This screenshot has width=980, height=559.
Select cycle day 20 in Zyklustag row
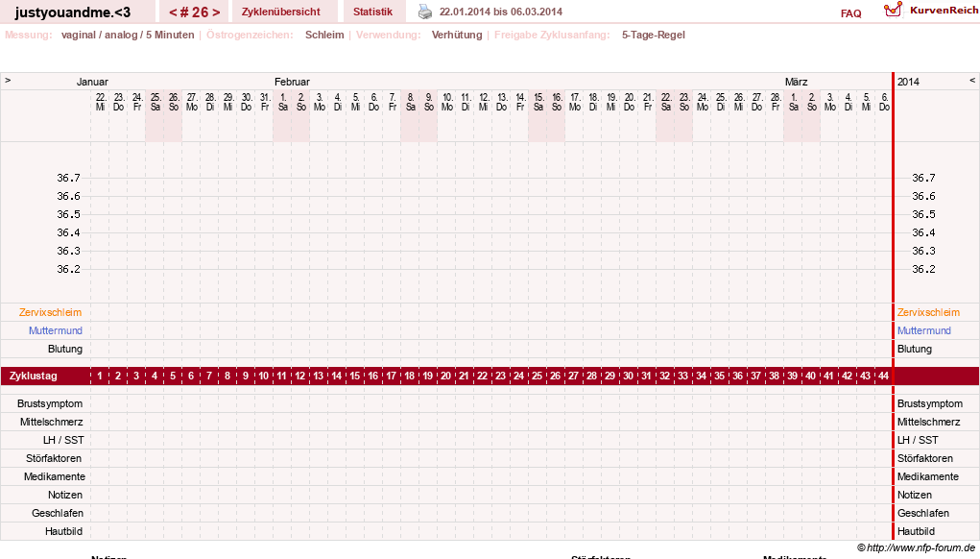click(x=445, y=376)
